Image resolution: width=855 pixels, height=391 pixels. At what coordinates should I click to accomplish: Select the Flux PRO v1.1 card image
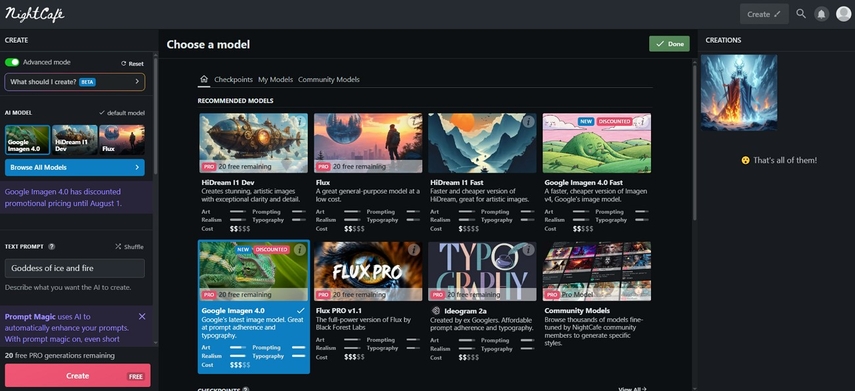(x=368, y=271)
